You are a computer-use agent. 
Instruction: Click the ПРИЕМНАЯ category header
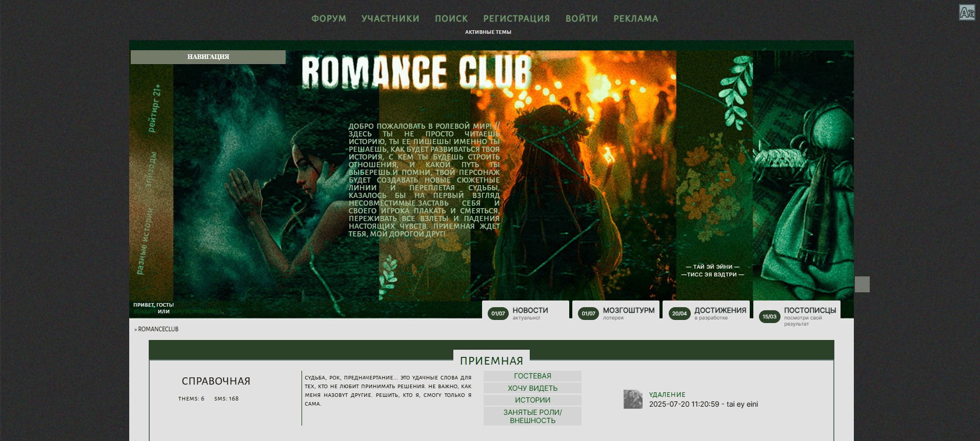(x=491, y=360)
